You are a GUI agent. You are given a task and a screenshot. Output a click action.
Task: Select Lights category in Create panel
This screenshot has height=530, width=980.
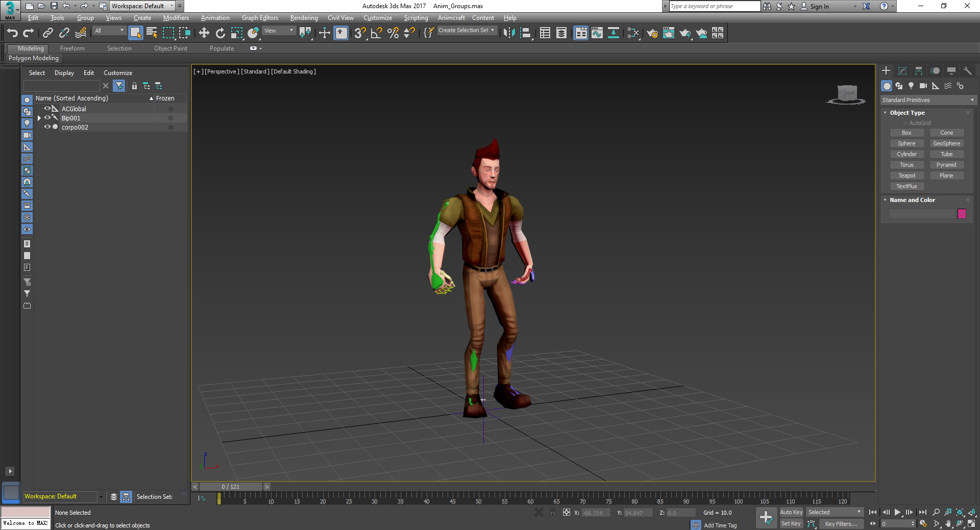[x=911, y=86]
